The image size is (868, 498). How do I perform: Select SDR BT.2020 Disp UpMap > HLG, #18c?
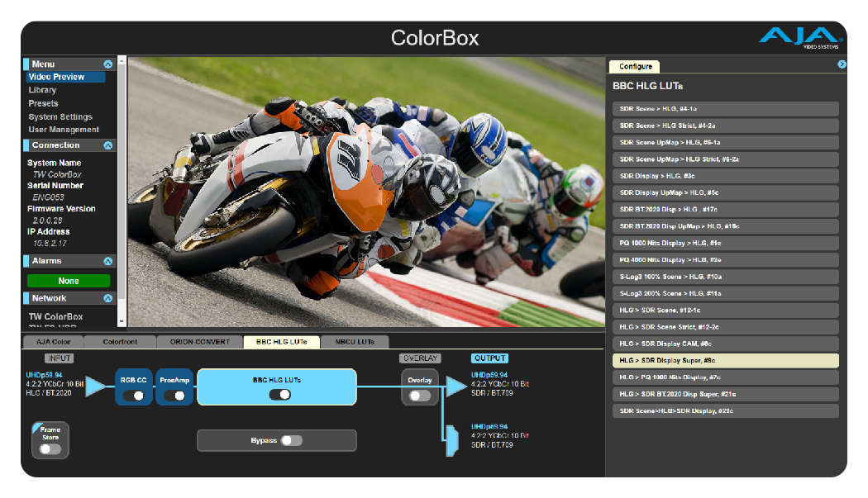[726, 226]
